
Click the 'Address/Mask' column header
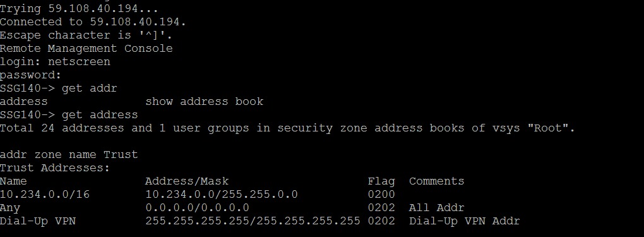(187, 181)
